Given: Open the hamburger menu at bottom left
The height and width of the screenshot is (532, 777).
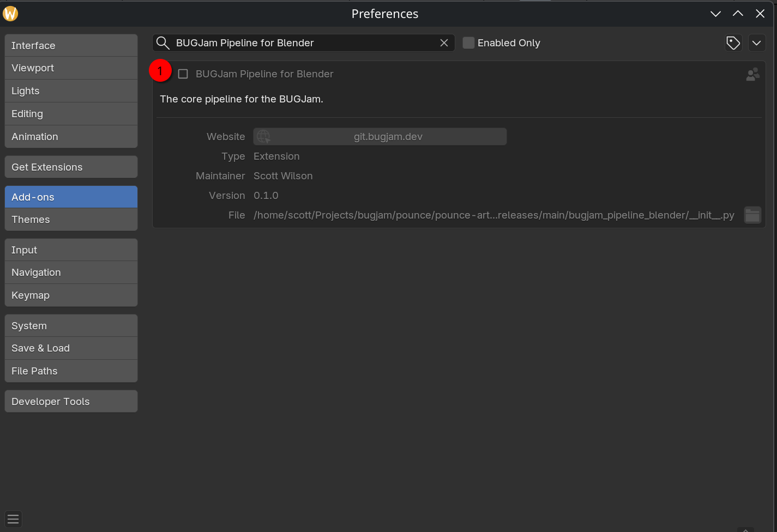Looking at the screenshot, I should point(13,519).
